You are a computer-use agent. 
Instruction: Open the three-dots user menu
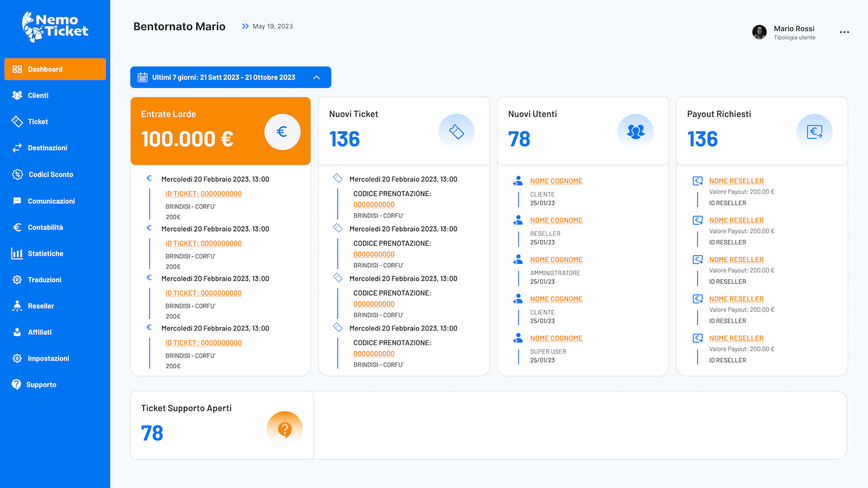(x=844, y=32)
